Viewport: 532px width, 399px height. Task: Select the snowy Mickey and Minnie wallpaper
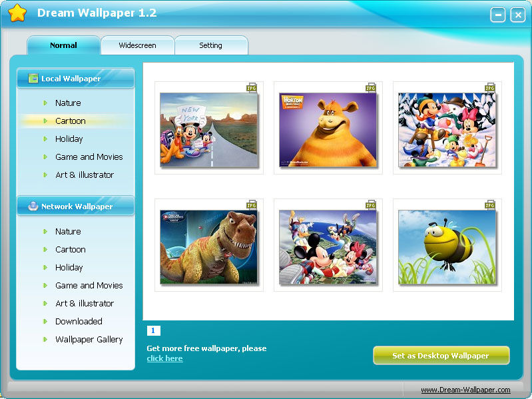[x=447, y=130]
